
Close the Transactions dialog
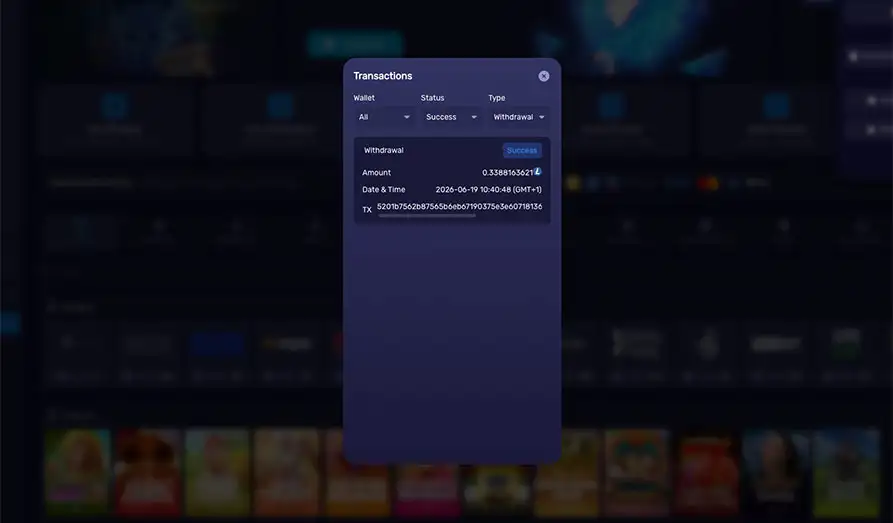tap(544, 76)
